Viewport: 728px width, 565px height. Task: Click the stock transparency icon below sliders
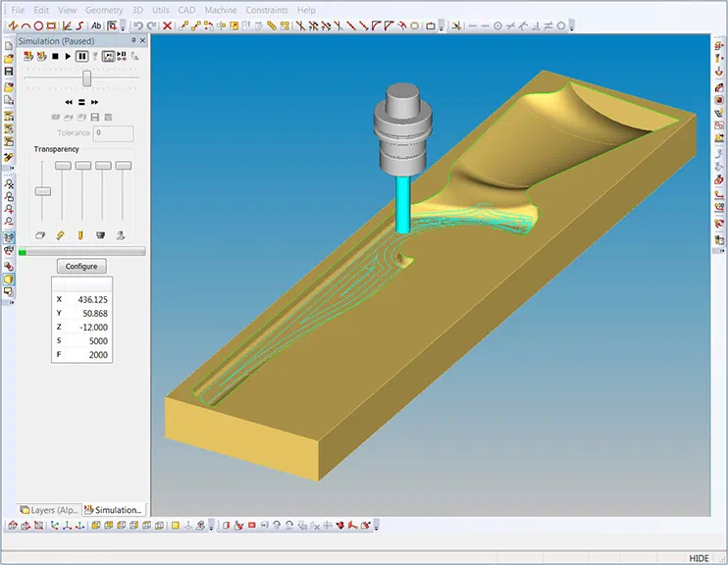(40, 235)
